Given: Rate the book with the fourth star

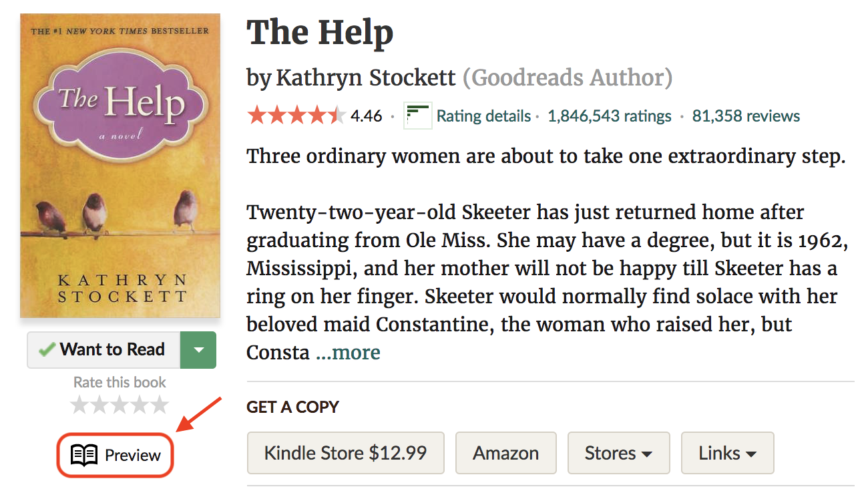Looking at the screenshot, I should [140, 403].
